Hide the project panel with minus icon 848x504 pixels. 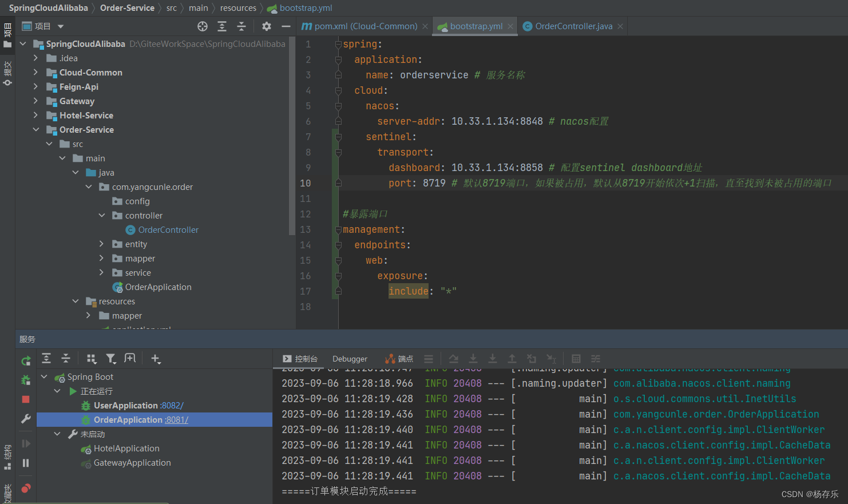286,26
